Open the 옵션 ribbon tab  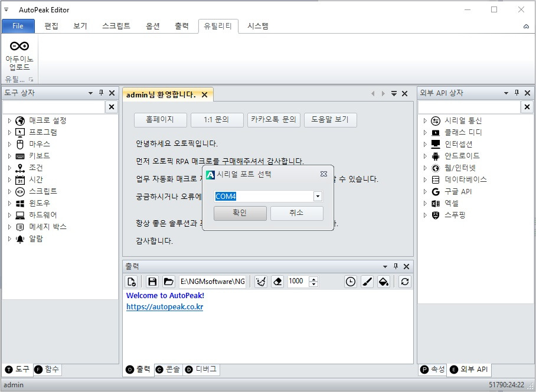153,27
